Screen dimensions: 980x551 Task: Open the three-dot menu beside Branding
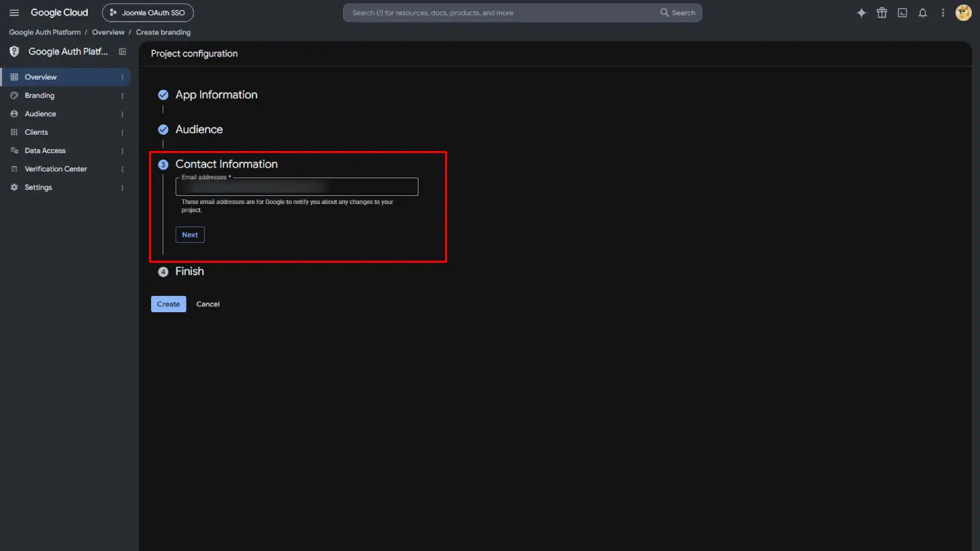click(x=122, y=96)
